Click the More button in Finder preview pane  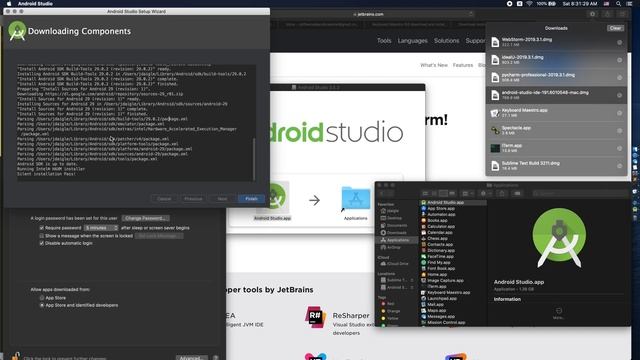click(559, 313)
